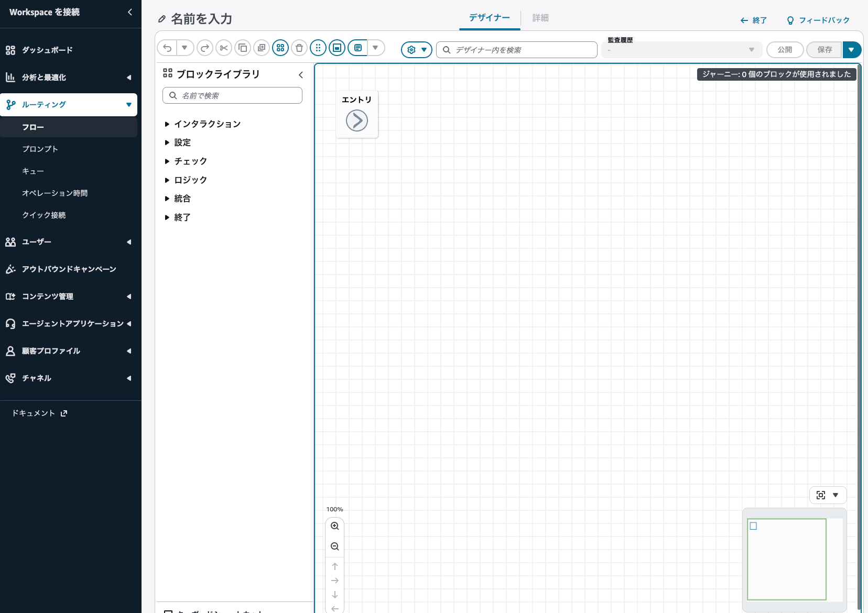
Task: Click the zoom in magnifier icon
Action: pos(335,526)
